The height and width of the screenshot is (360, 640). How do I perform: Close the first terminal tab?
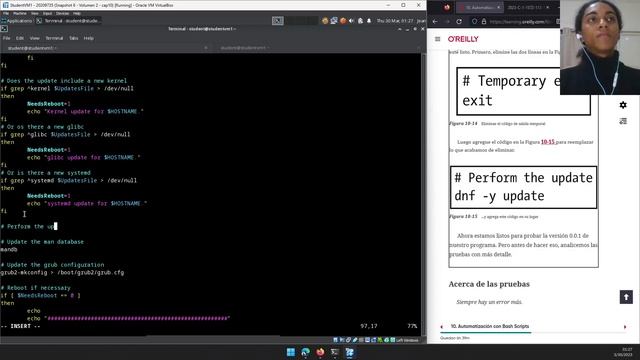[206, 48]
